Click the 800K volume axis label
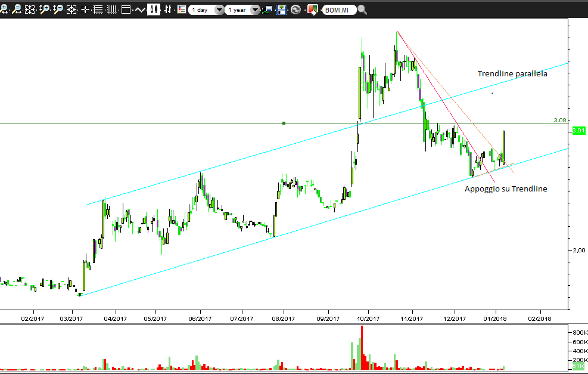 click(x=580, y=333)
